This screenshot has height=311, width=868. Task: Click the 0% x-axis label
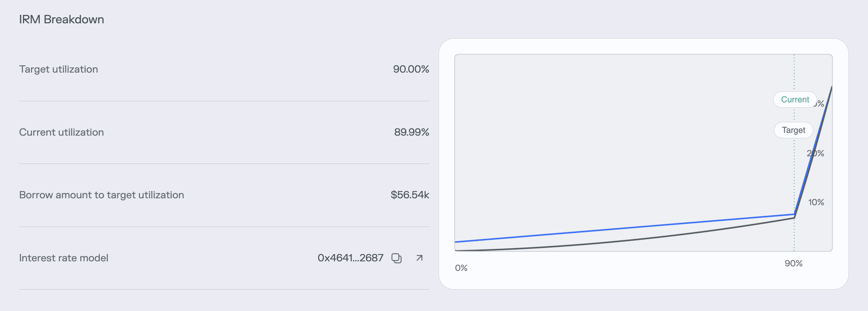461,268
